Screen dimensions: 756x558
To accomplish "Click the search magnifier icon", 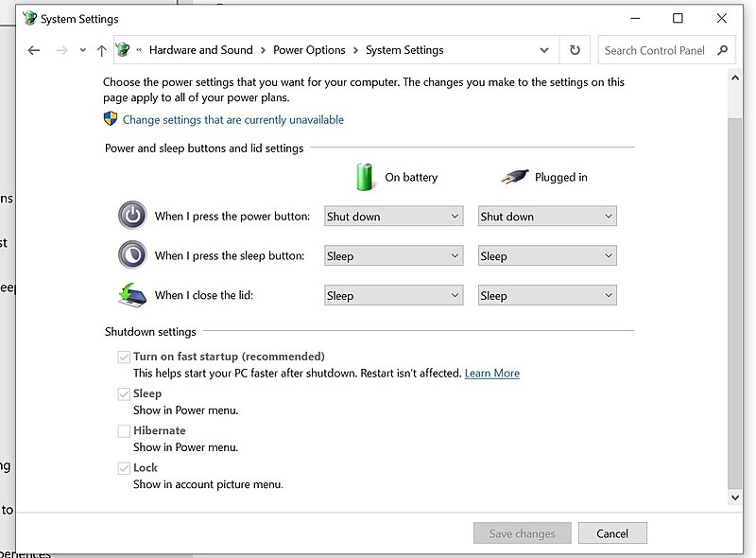I will (722, 50).
